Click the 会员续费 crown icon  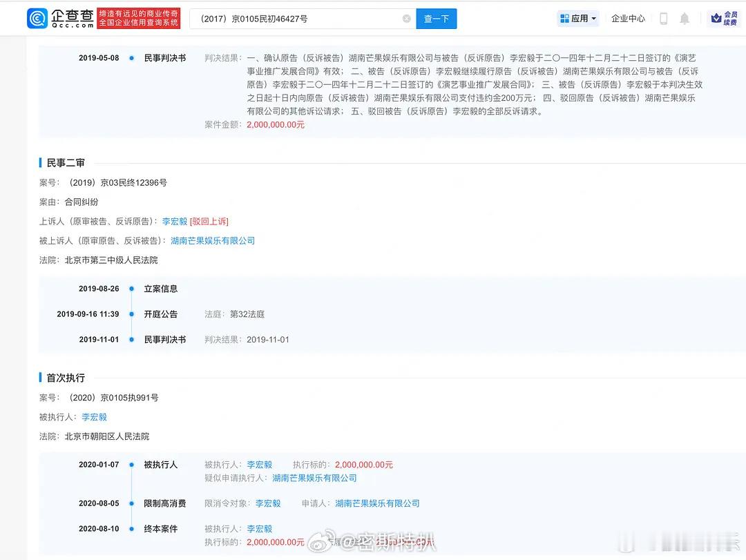pyautogui.click(x=716, y=19)
